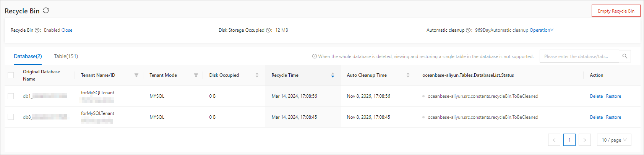Click the refresh icon beside Recycle Bin title
The width and height of the screenshot is (644, 155).
tap(46, 11)
